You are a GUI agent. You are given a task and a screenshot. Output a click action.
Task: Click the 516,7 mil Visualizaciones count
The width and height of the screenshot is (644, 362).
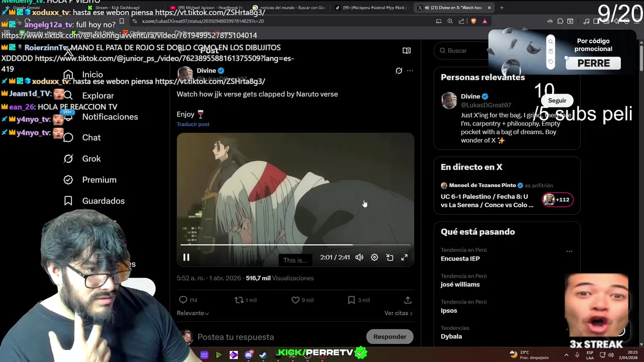pos(280,278)
